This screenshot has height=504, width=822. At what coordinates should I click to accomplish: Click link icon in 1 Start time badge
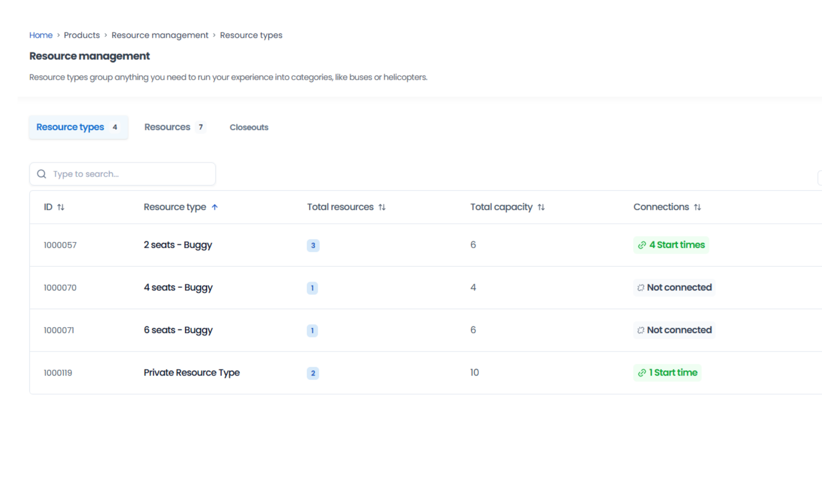coord(642,373)
